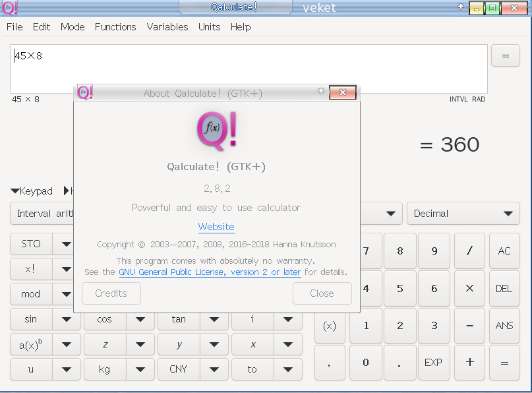Click the Qalculate logo in About dialog
This screenshot has width=532, height=393.
216,131
